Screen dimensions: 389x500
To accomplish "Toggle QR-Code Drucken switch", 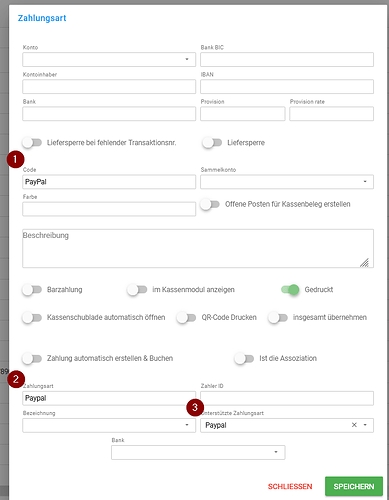I will coord(186,317).
